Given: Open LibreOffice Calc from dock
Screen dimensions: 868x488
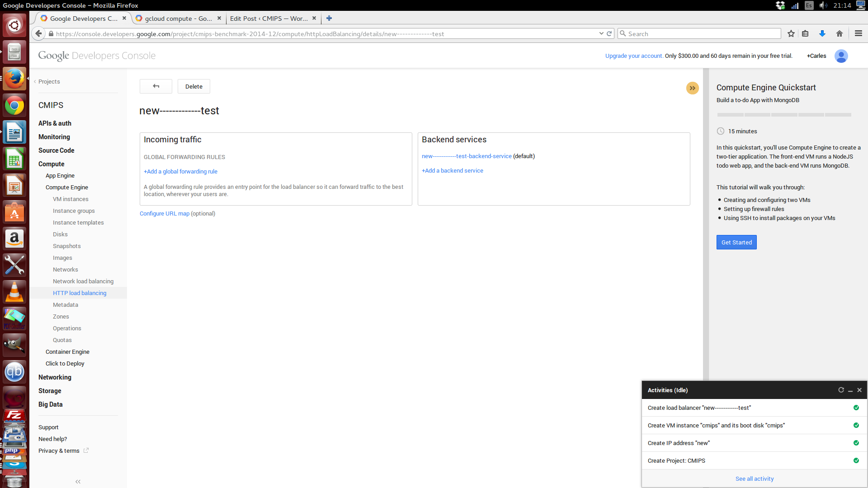Looking at the screenshot, I should tap(14, 160).
